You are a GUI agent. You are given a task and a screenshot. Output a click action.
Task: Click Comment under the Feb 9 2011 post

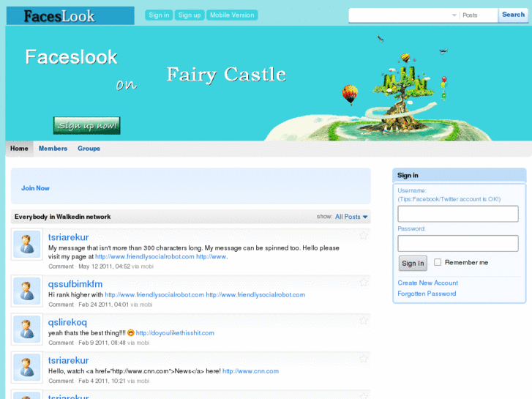pos(61,343)
